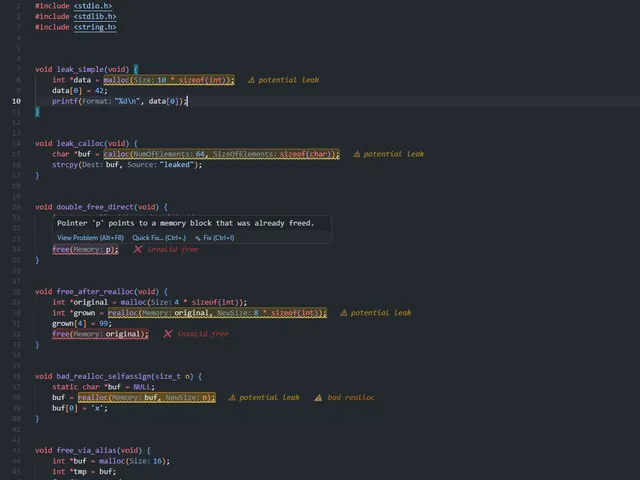Click the free_after_realloc function name

click(95, 291)
